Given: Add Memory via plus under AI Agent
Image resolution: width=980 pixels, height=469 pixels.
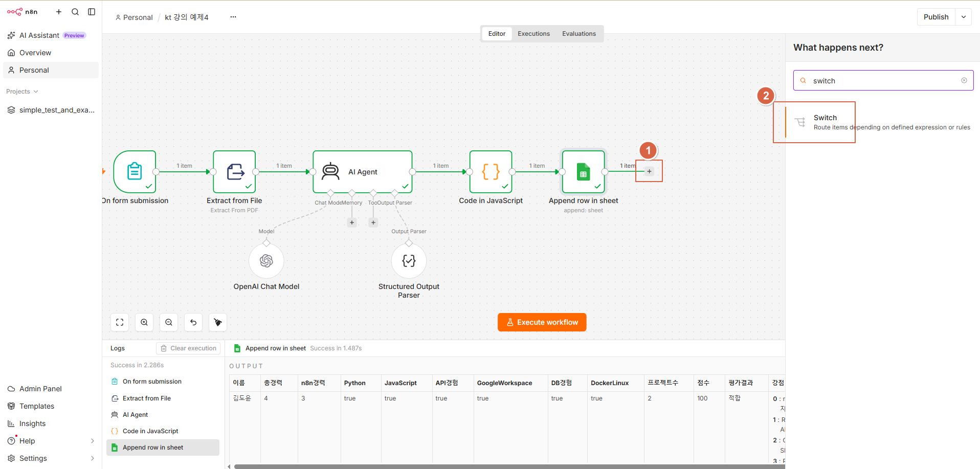Looking at the screenshot, I should pos(352,222).
